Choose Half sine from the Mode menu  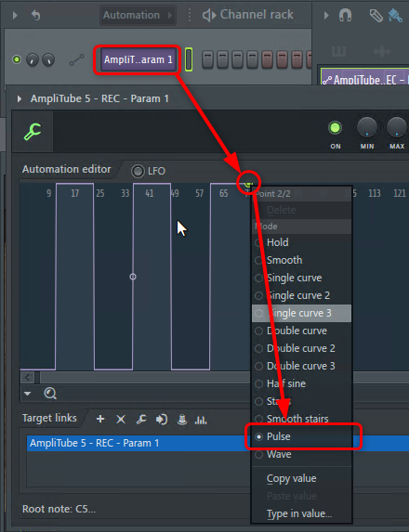(x=301, y=383)
